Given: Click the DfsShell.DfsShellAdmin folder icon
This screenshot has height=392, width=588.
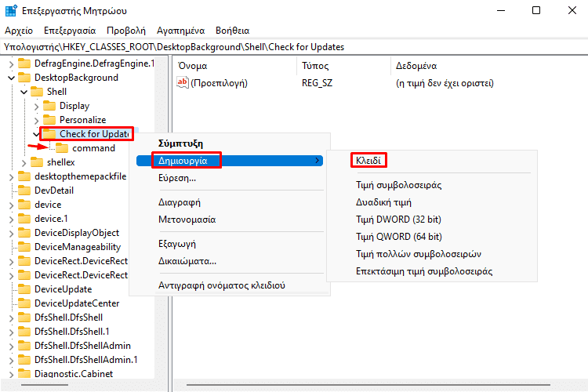Looking at the screenshot, I should click(24, 346).
